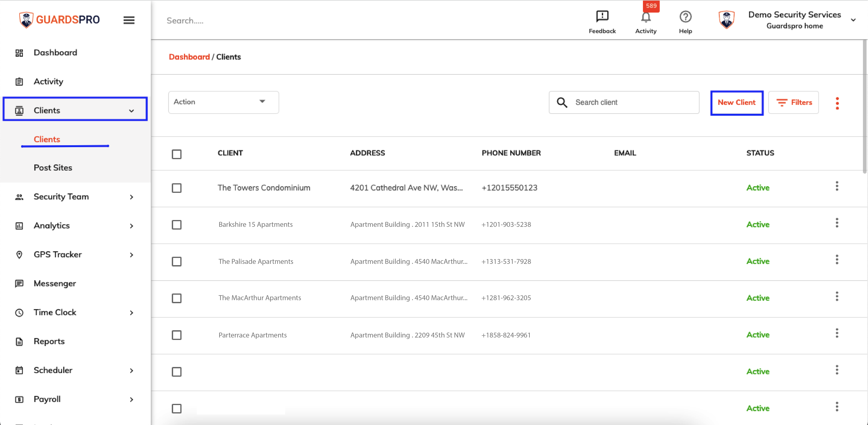Image resolution: width=868 pixels, height=425 pixels.
Task: Expand the GPS Tracker chevron
Action: click(x=131, y=255)
